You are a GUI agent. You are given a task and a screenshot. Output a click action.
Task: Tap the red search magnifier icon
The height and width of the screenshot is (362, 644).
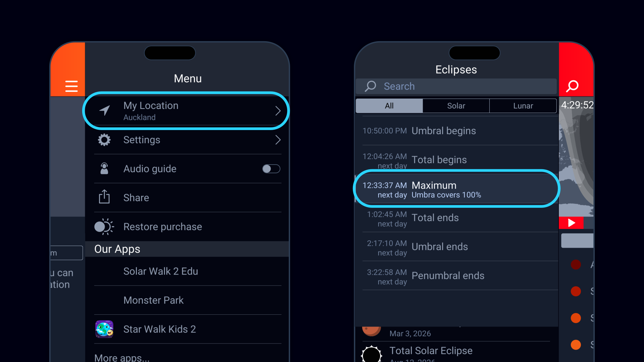(572, 86)
